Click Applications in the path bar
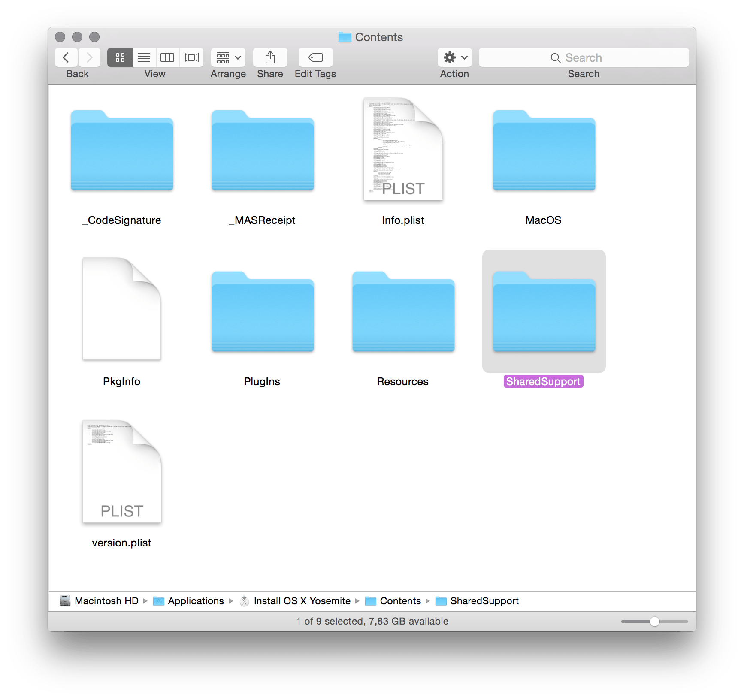This screenshot has height=700, width=744. [189, 601]
